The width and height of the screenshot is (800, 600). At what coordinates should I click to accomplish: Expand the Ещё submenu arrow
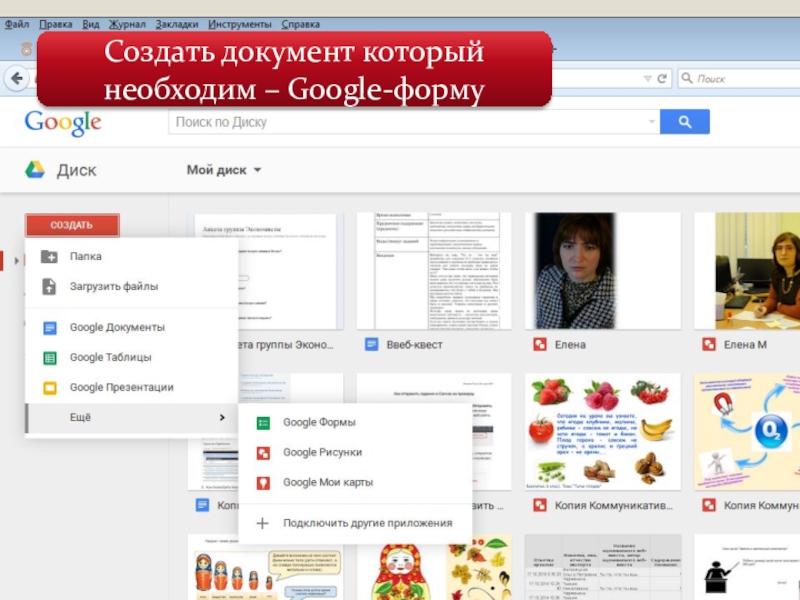[x=222, y=417]
